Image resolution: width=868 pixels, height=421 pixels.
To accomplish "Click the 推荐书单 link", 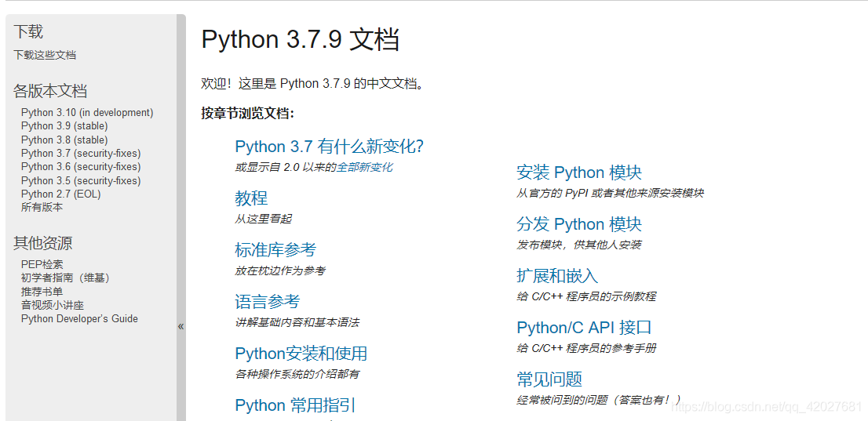I will [42, 292].
